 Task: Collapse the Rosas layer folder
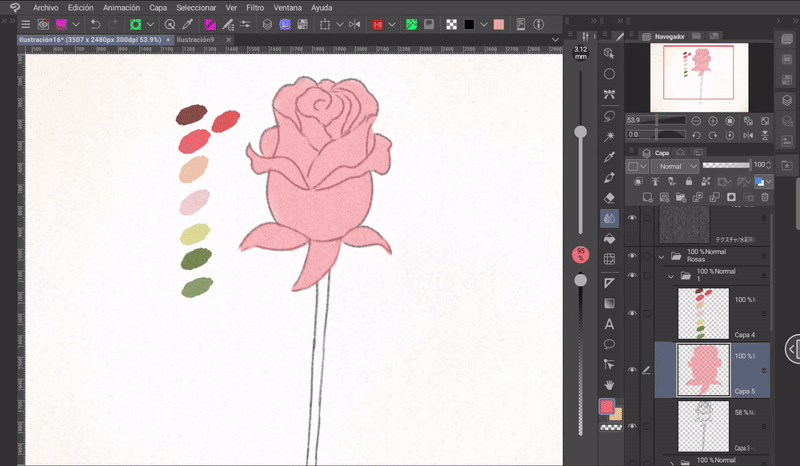point(661,257)
